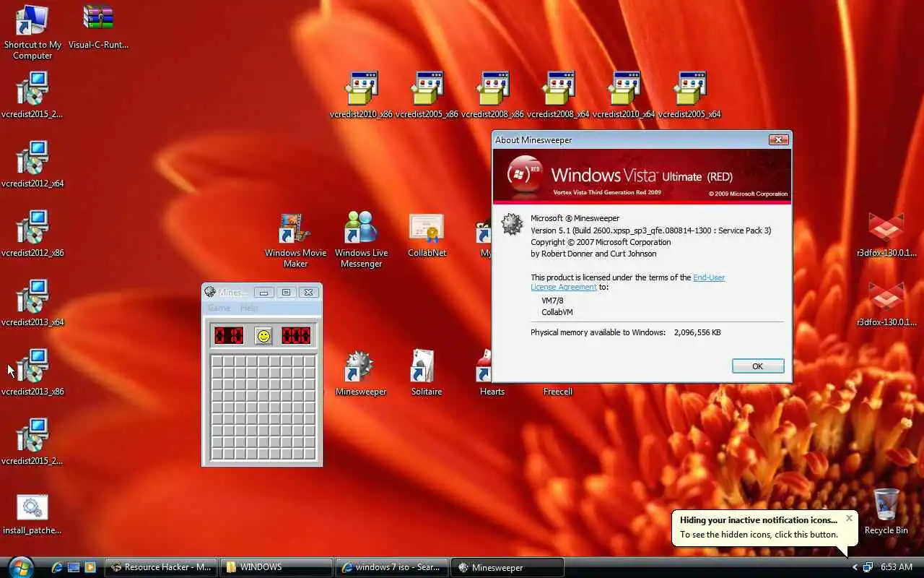The image size is (924, 578).
Task: Select the CollabNet certificate icon
Action: [x=427, y=236]
